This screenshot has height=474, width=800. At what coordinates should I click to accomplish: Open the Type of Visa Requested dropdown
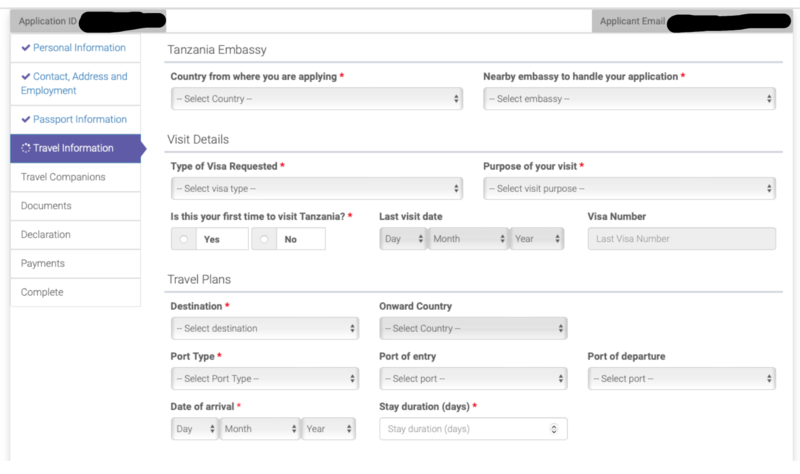pos(316,189)
